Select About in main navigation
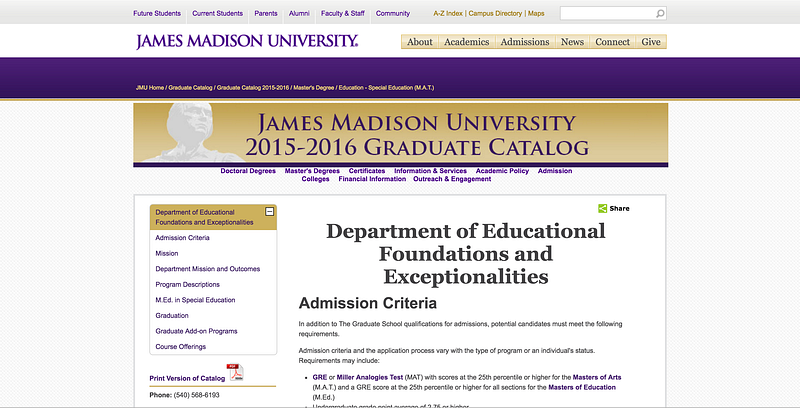 coord(420,42)
